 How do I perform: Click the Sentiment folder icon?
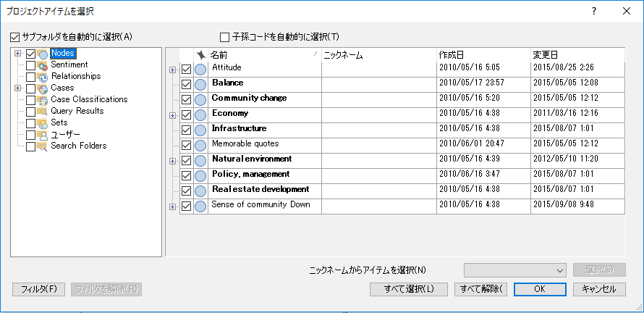[x=43, y=65]
